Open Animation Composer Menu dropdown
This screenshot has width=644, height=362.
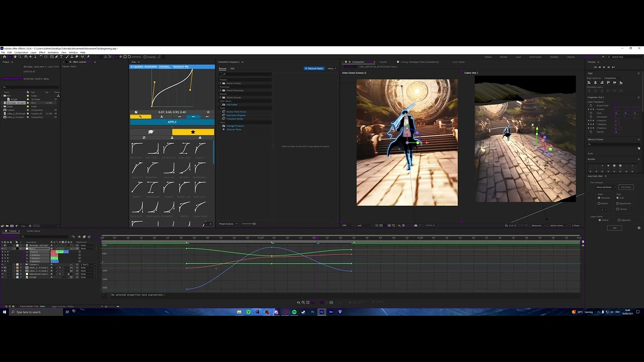pos(332,68)
